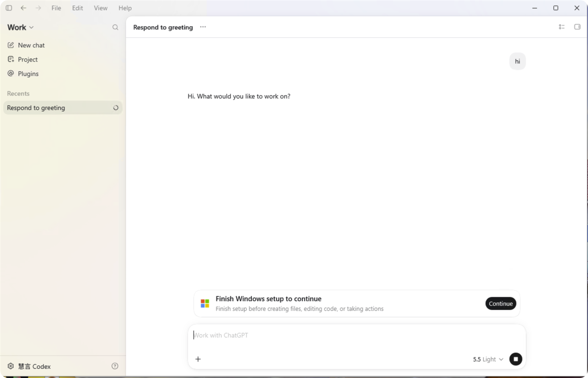
Task: Click the Respond to greeting header title
Action: 163,27
